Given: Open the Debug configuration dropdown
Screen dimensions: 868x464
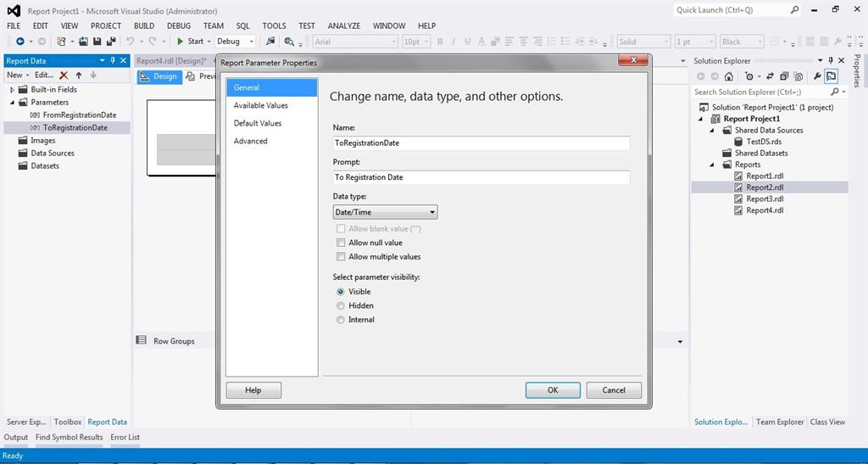Looking at the screenshot, I should (236, 42).
